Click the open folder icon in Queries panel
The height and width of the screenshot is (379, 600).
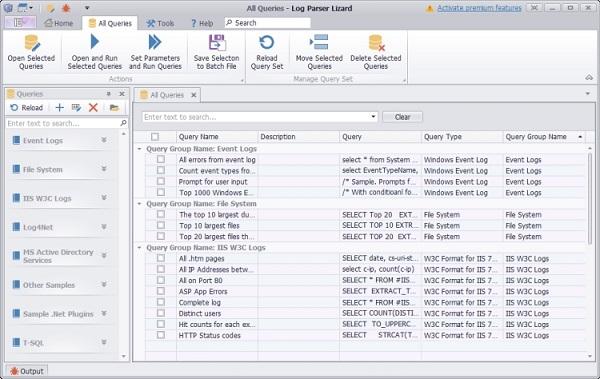(114, 108)
